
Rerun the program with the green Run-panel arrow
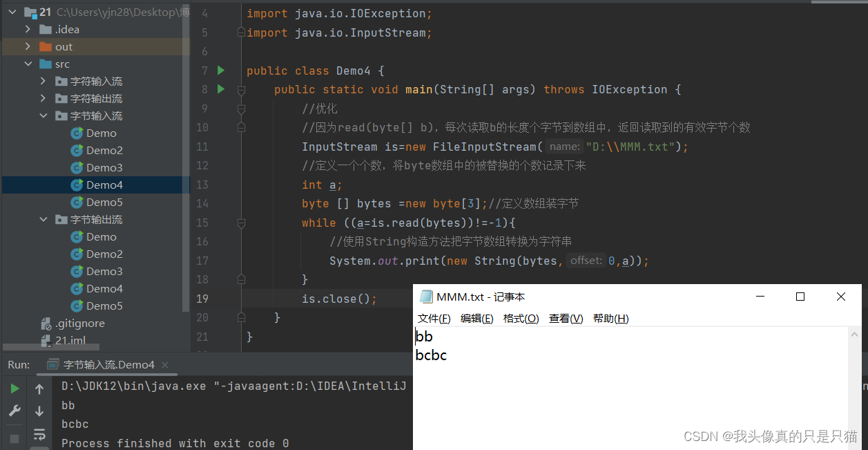pos(15,389)
